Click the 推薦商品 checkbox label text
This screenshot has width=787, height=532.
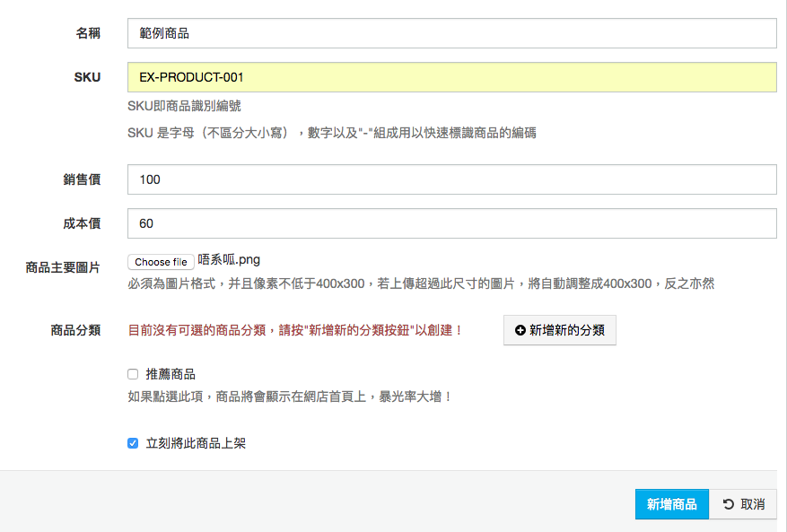coord(171,374)
